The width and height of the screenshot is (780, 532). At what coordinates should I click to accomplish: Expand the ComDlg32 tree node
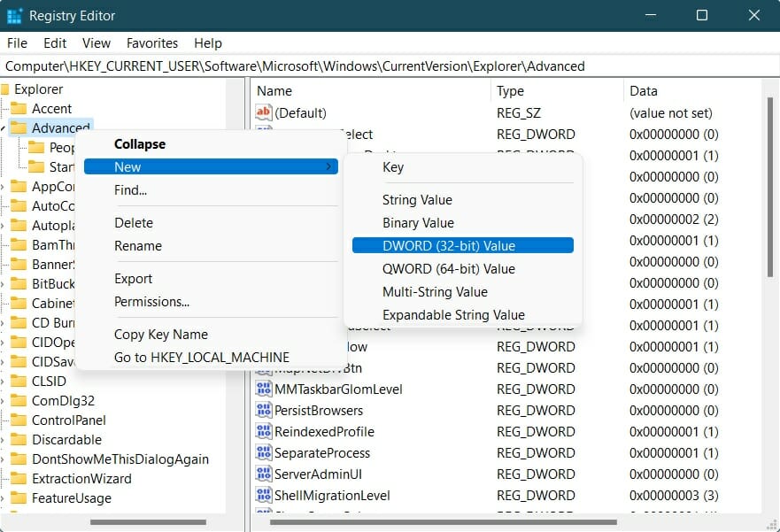click(x=3, y=401)
